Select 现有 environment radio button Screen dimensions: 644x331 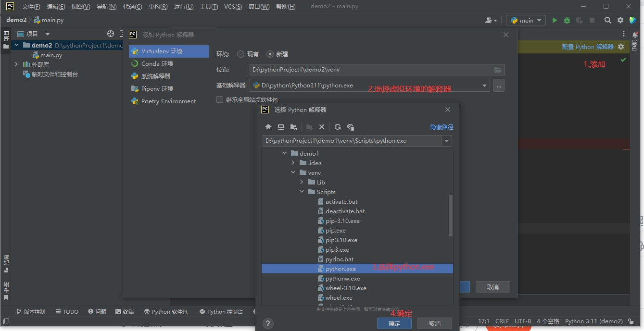[x=240, y=54]
